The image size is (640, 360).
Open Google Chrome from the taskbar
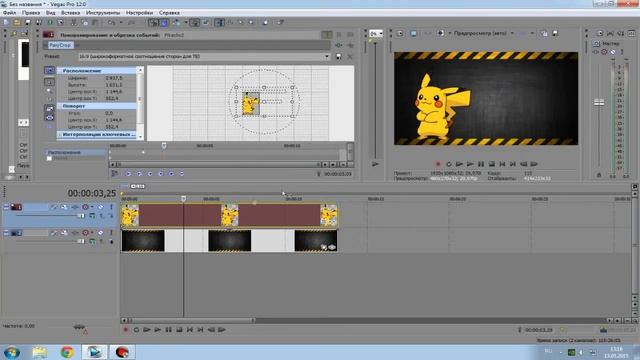point(67,352)
